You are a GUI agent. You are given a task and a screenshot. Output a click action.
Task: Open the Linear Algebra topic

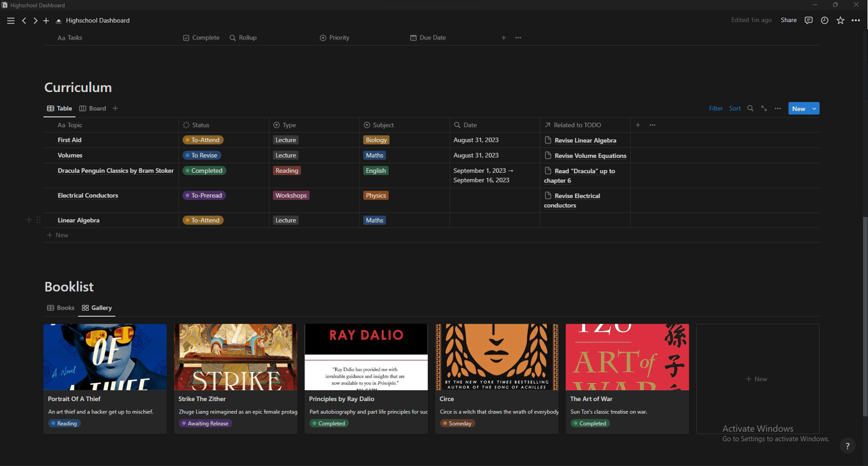pos(79,220)
